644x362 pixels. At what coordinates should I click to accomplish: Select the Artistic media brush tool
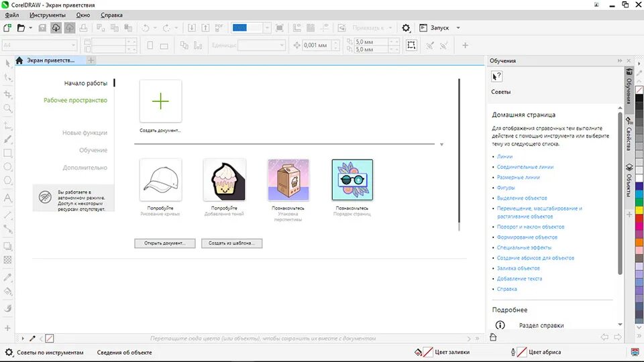(8, 139)
